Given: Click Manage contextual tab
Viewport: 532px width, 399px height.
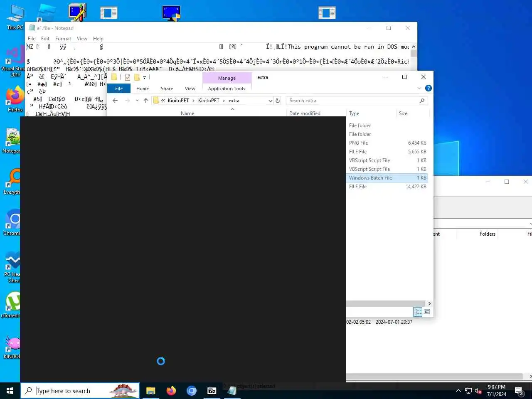Looking at the screenshot, I should point(227,78).
